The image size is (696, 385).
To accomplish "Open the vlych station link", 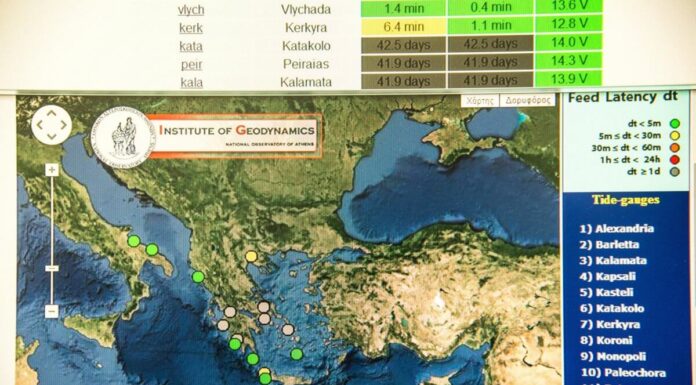I will point(191,10).
